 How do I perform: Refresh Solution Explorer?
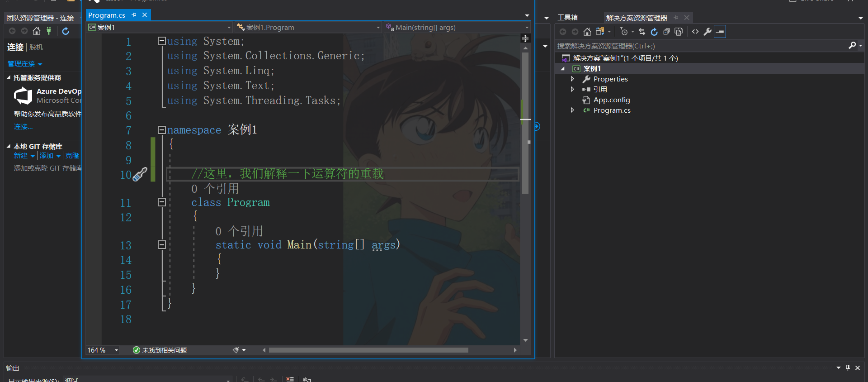tap(654, 32)
